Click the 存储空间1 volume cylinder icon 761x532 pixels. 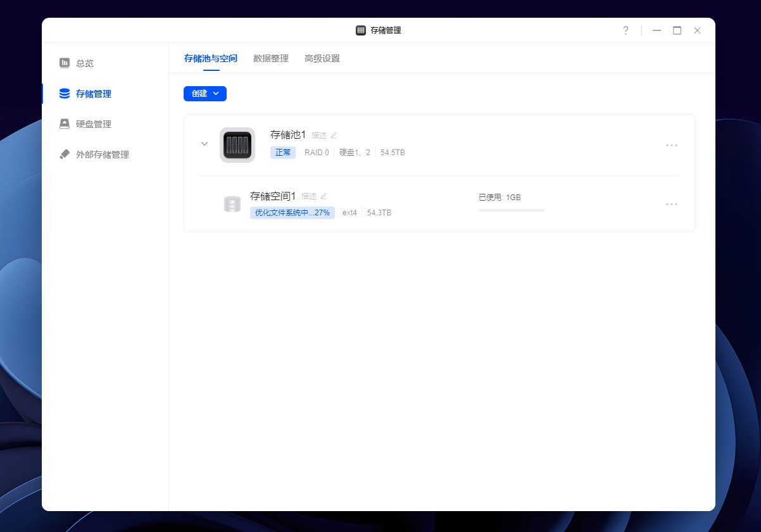pos(232,204)
